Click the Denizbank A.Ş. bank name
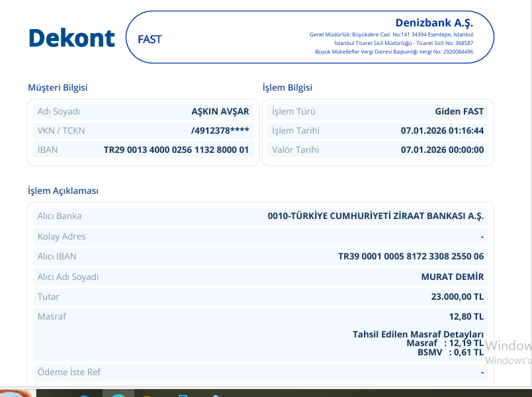Viewport: 532px width, 397px height. coord(434,23)
